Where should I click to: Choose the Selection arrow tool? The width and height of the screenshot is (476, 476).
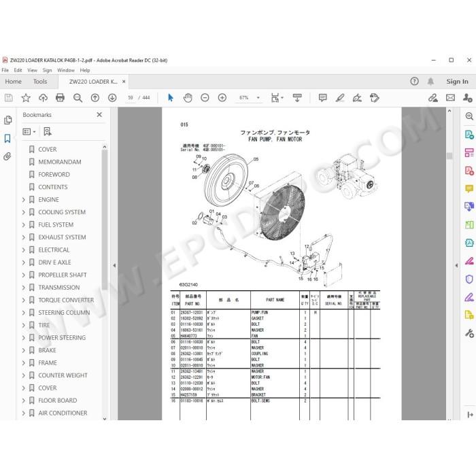[171, 98]
